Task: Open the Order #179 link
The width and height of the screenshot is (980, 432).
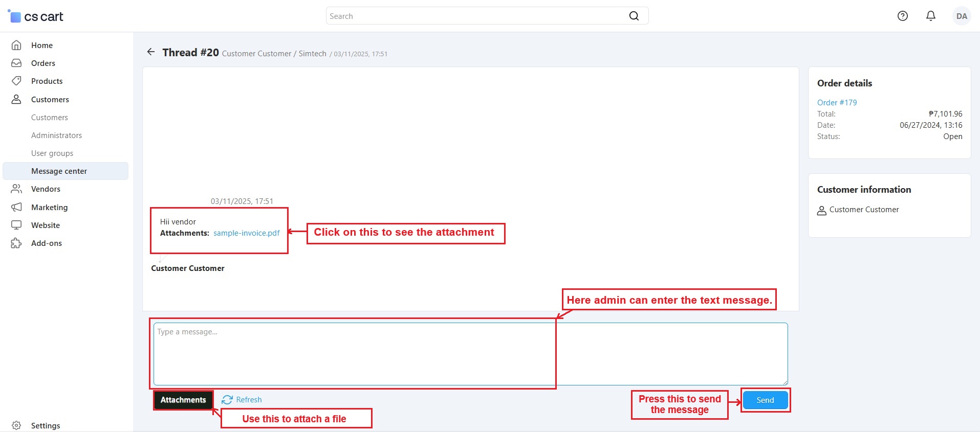Action: pos(837,102)
